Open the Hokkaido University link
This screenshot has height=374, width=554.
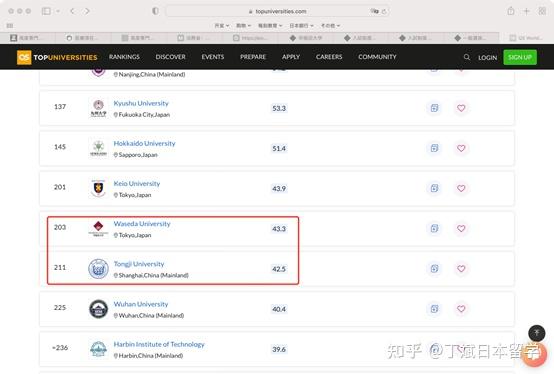tap(144, 143)
